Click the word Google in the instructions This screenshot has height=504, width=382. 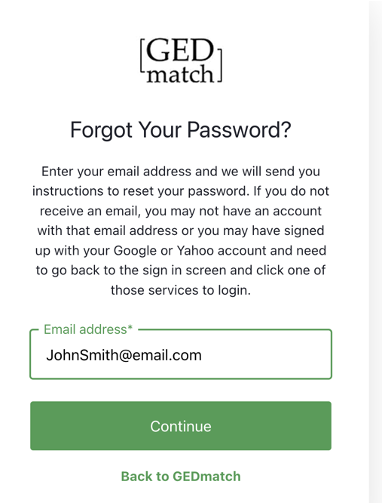(x=135, y=251)
